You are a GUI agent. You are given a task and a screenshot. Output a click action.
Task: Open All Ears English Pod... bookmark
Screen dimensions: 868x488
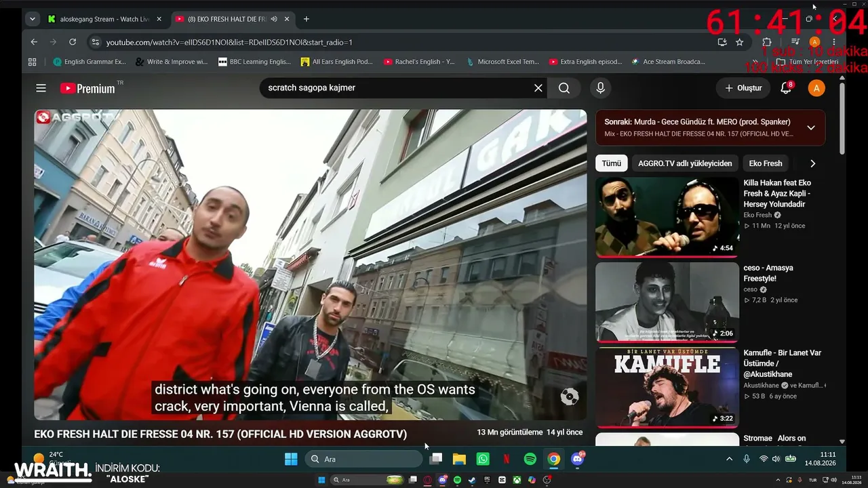(337, 62)
